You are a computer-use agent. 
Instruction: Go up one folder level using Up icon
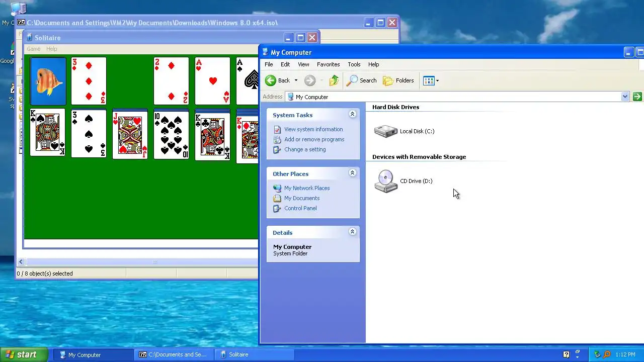pyautogui.click(x=334, y=80)
